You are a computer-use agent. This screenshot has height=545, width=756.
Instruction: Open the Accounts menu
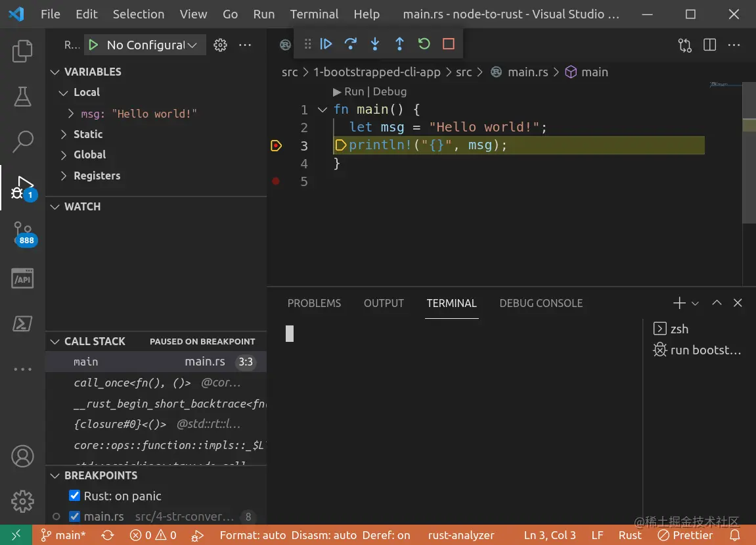click(x=22, y=456)
